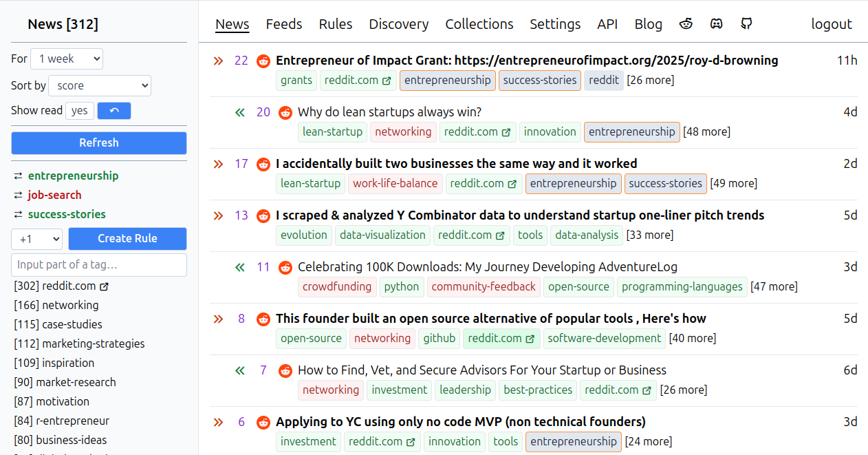Click the logout link
This screenshot has height=455, width=868.
click(x=832, y=24)
